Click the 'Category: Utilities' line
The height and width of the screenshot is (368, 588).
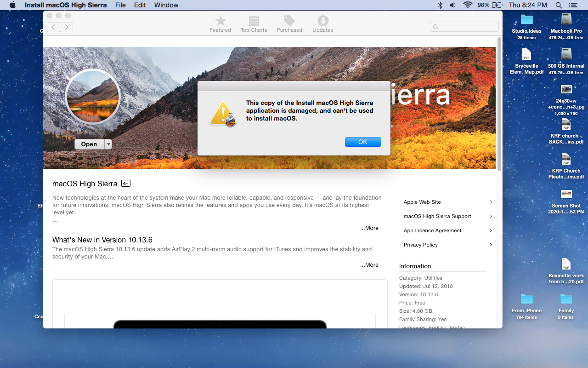click(421, 278)
